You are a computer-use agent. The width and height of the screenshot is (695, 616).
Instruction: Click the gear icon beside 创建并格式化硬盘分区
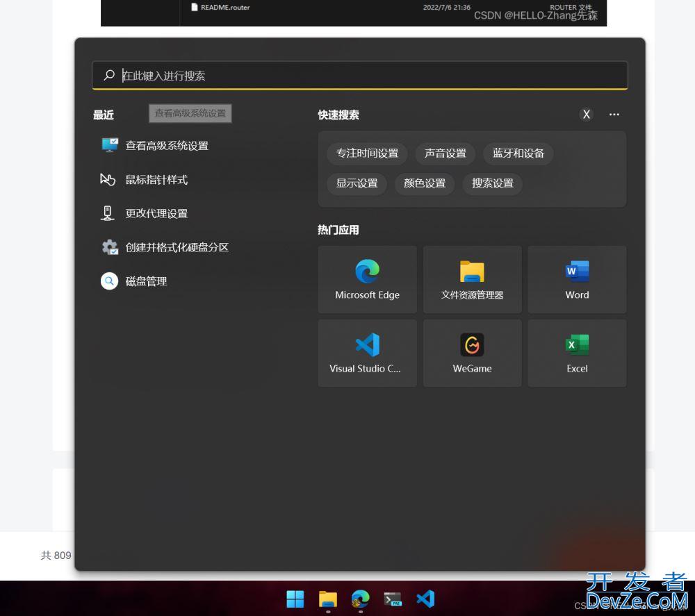[110, 247]
